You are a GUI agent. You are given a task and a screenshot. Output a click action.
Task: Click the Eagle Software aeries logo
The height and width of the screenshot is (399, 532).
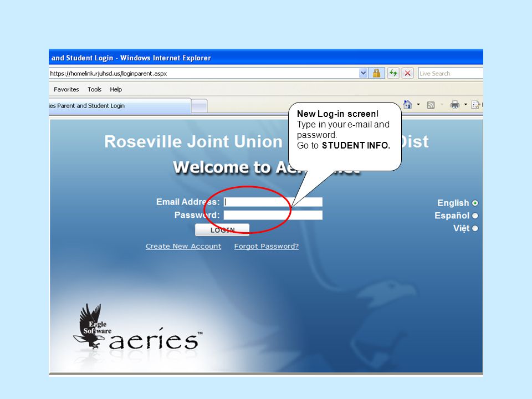[138, 328]
